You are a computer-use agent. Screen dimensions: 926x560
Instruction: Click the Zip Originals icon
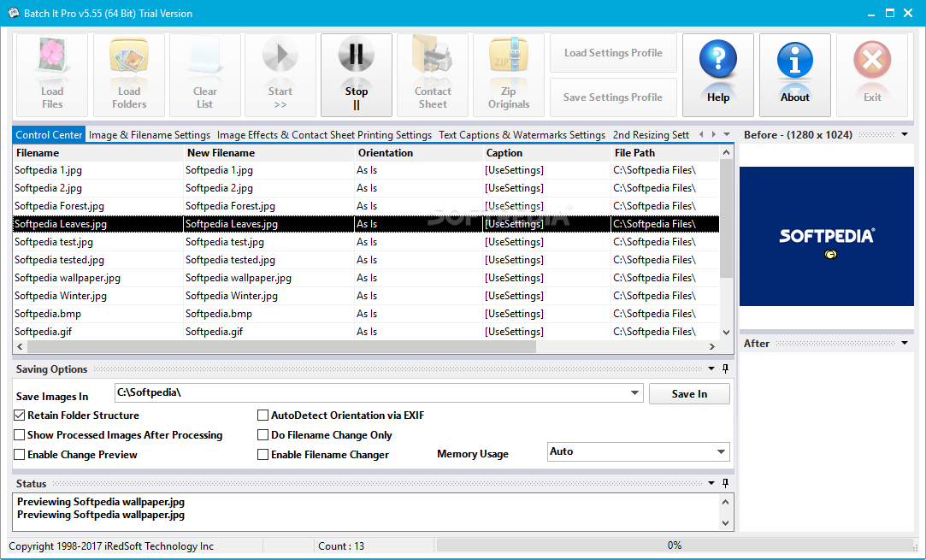pyautogui.click(x=509, y=75)
